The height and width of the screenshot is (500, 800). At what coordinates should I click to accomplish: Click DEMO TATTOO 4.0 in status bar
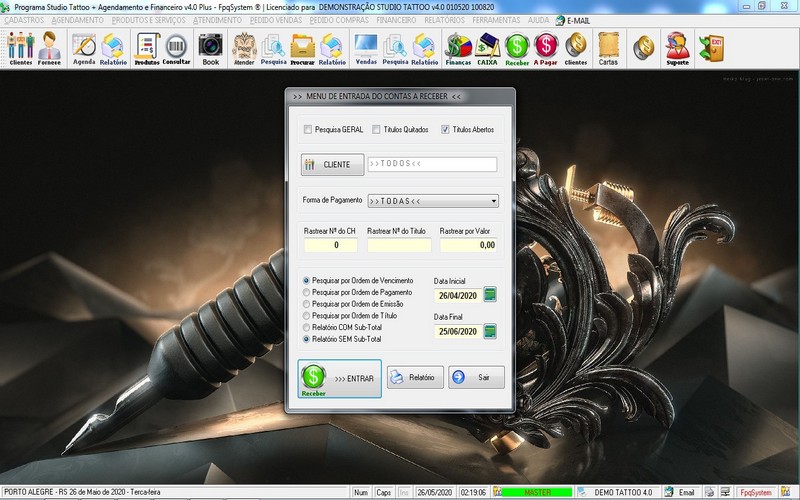click(x=622, y=492)
